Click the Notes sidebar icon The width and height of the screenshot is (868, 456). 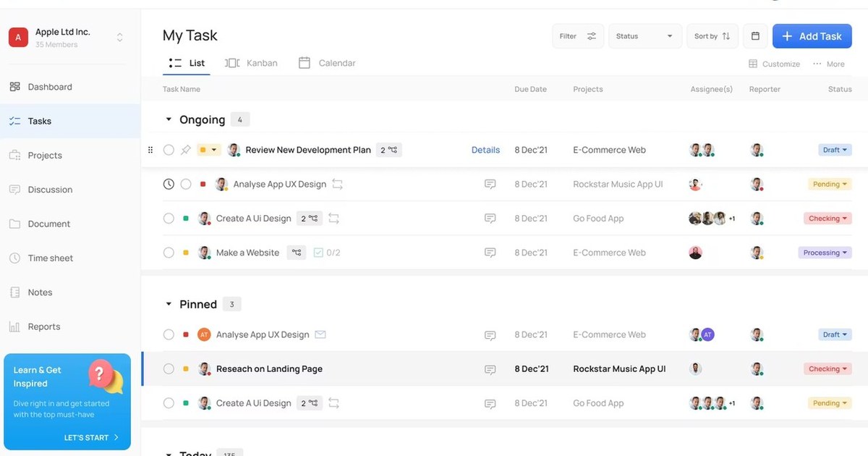(x=14, y=292)
